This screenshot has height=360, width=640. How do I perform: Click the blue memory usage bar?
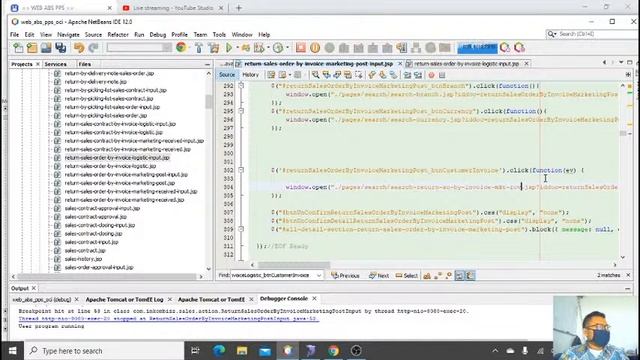477,48
